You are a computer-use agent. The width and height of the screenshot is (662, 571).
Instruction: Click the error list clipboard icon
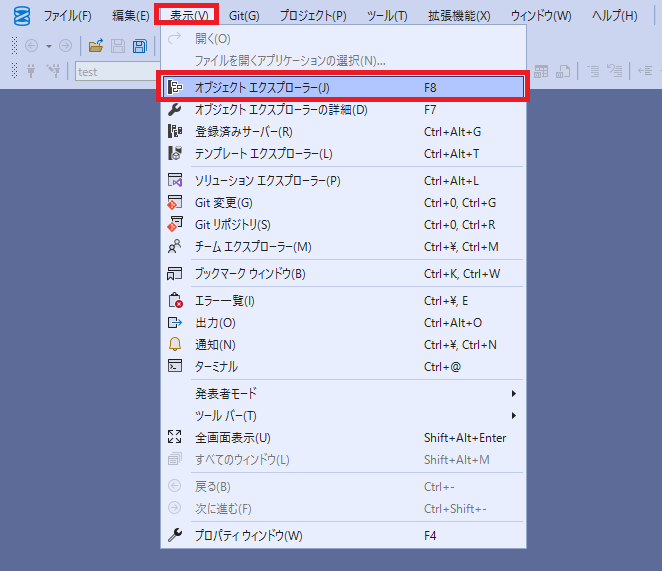pyautogui.click(x=175, y=301)
